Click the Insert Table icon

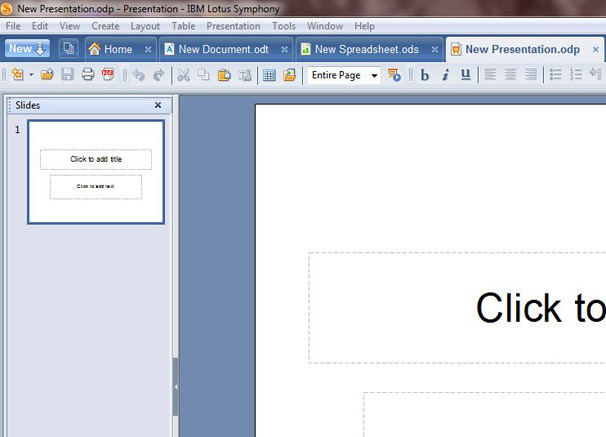pos(269,75)
